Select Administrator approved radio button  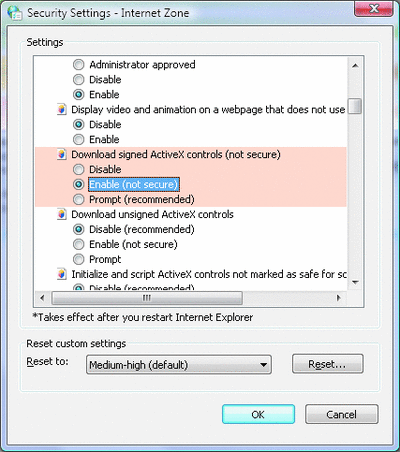79,65
